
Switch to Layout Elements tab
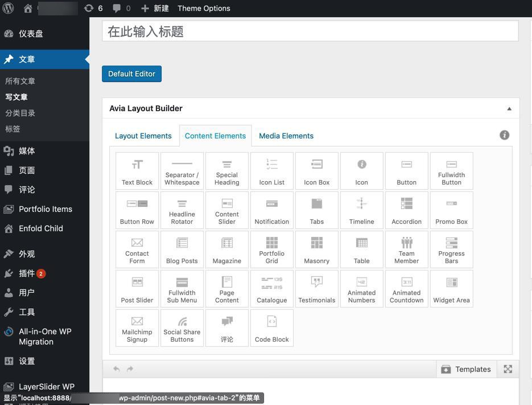pos(143,136)
